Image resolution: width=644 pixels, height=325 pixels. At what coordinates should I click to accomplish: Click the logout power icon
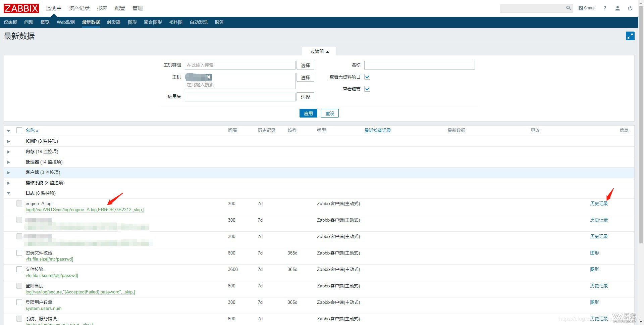pyautogui.click(x=630, y=8)
